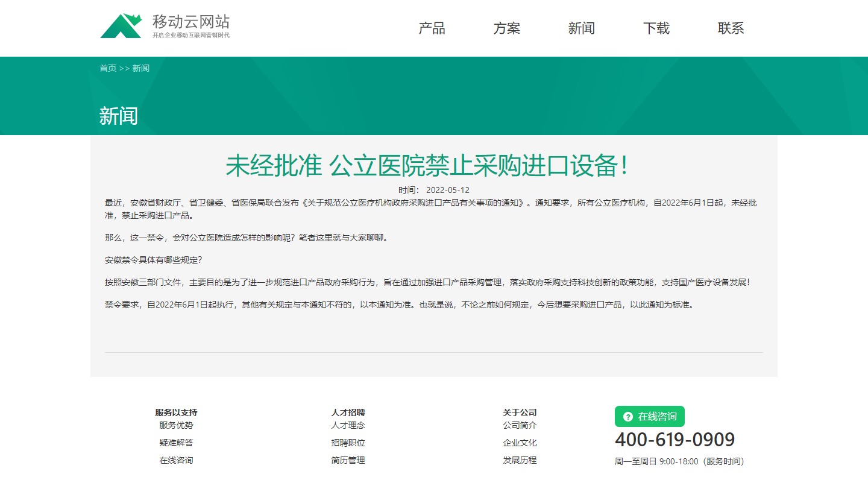Click the 新闻 breadcrumb link

click(141, 68)
